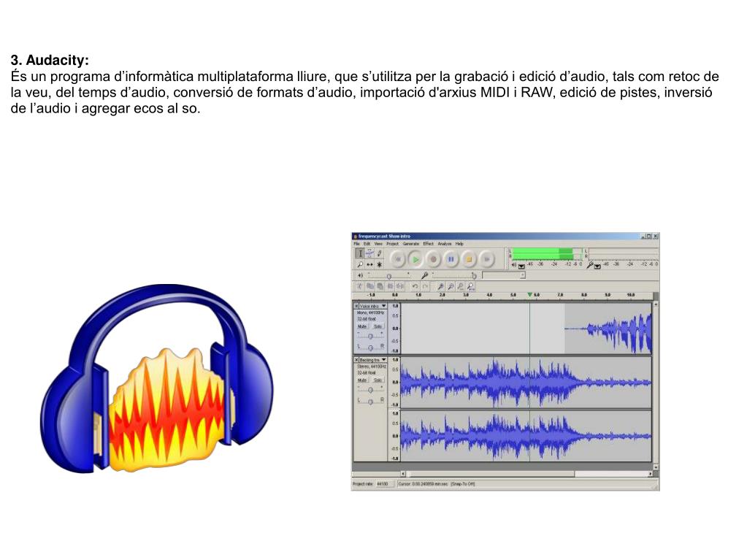This screenshot has width=747, height=560.
Task: Click the vertical scrollbar down arrow
Action: (656, 467)
